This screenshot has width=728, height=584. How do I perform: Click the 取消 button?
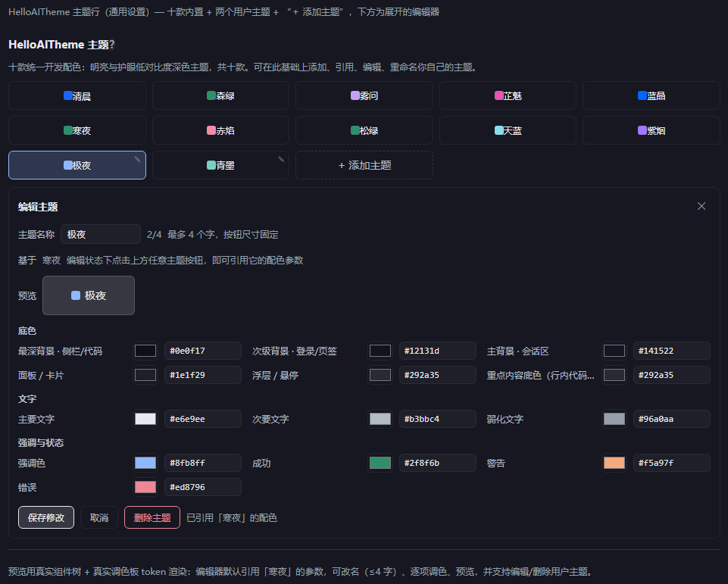[99, 517]
